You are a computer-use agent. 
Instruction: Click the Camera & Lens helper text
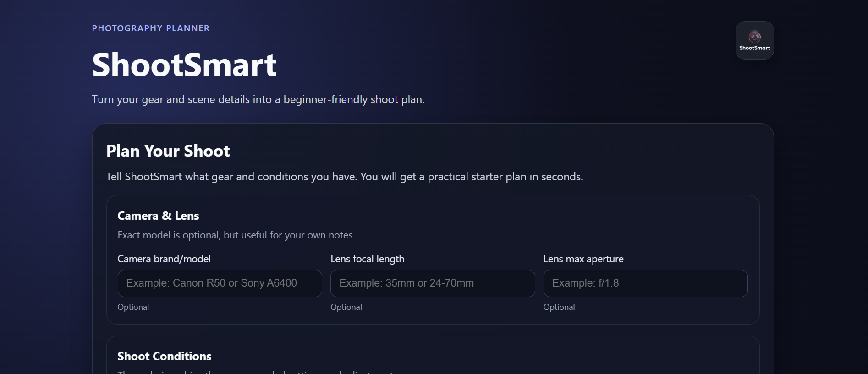click(x=236, y=235)
